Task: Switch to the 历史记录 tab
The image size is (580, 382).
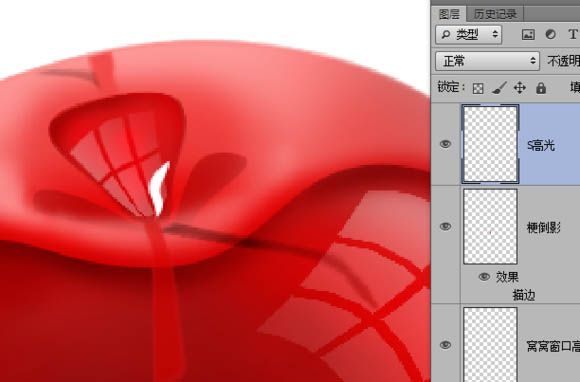Action: click(x=495, y=14)
